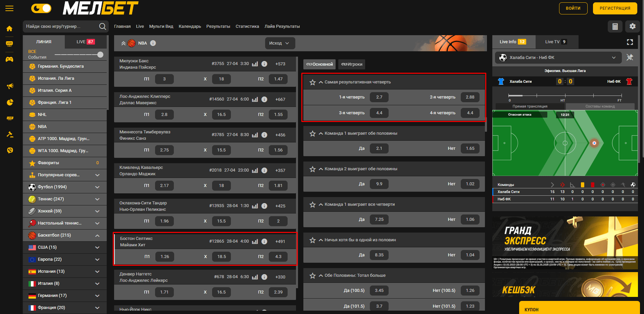Open the Основной market tab

[x=319, y=64]
